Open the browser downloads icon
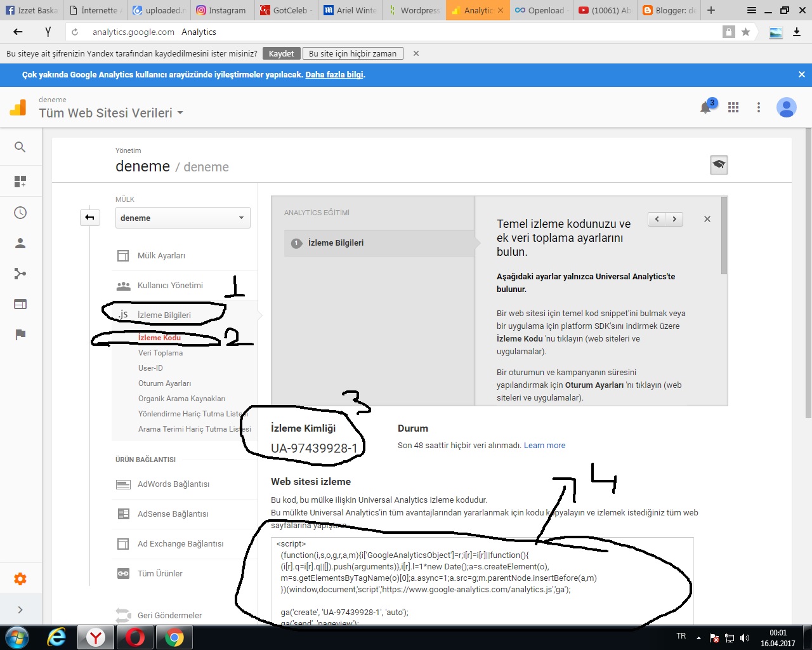 click(x=797, y=32)
